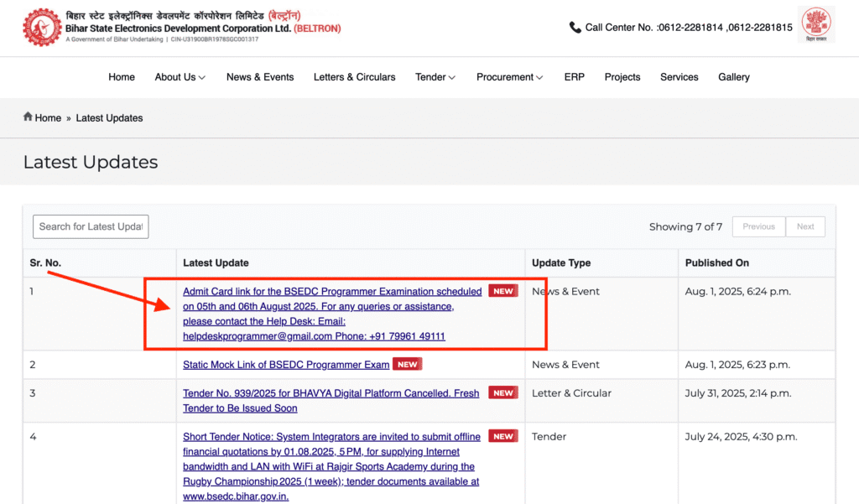The width and height of the screenshot is (859, 504).
Task: Click NEW badge beside Tender No. 939/2025
Action: tap(503, 392)
